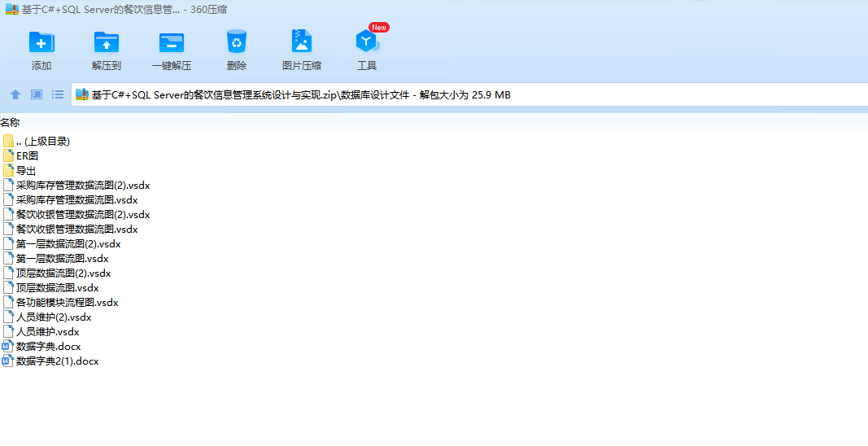Click the 360压缩 app icon in title bar
Screen dimensions: 868x446
pyautogui.click(x=12, y=10)
